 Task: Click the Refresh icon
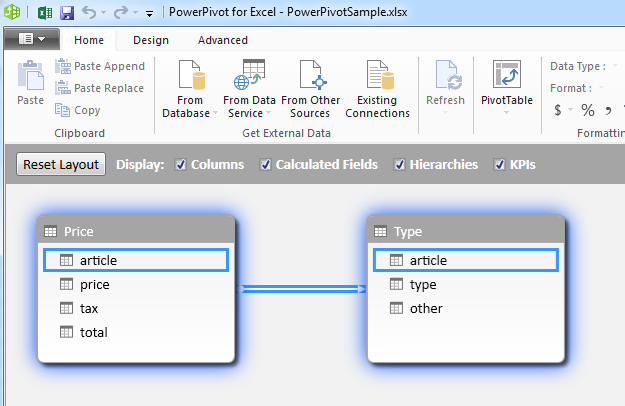(x=445, y=77)
